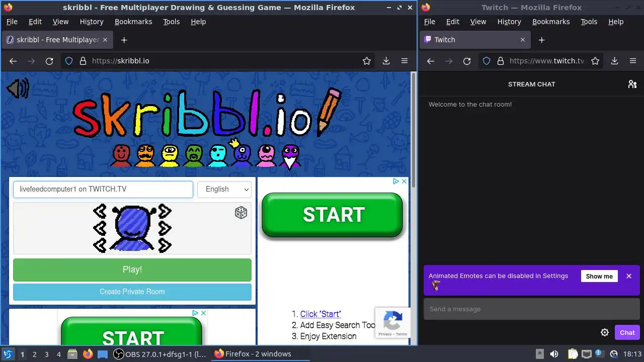Bookmark the Twitch page with the star
The height and width of the screenshot is (362, 644).
click(x=595, y=61)
